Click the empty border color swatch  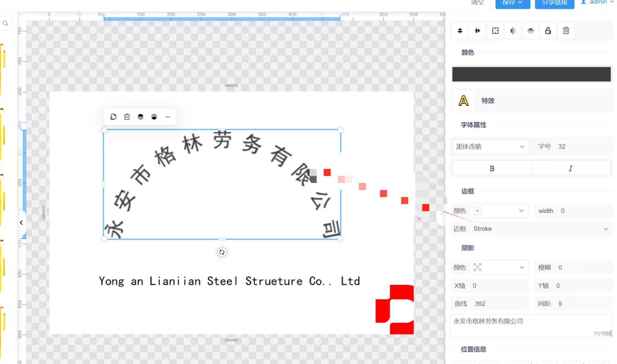click(x=477, y=211)
